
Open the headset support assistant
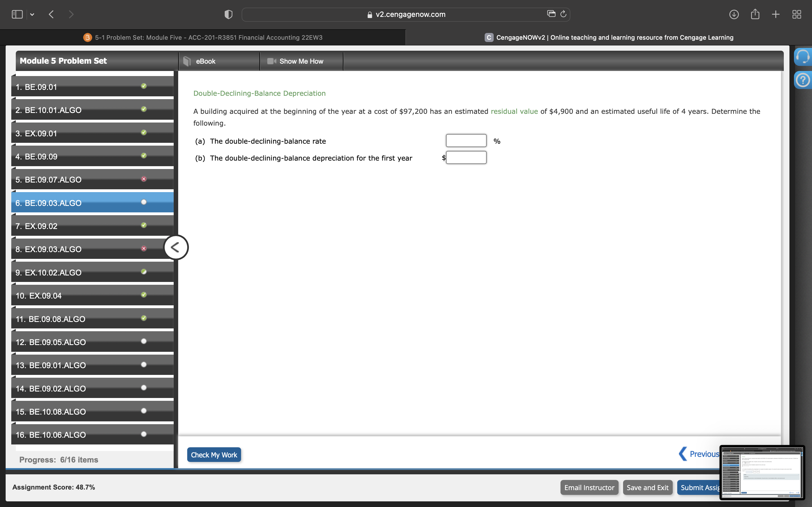[803, 57]
